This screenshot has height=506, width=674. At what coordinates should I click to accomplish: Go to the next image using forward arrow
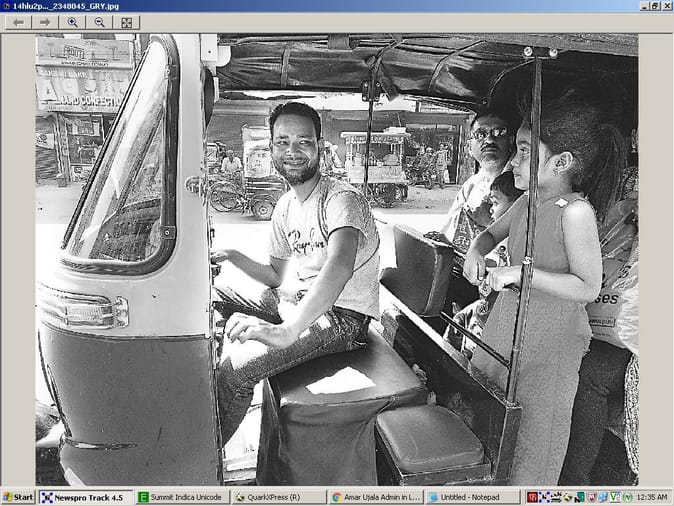[45, 22]
